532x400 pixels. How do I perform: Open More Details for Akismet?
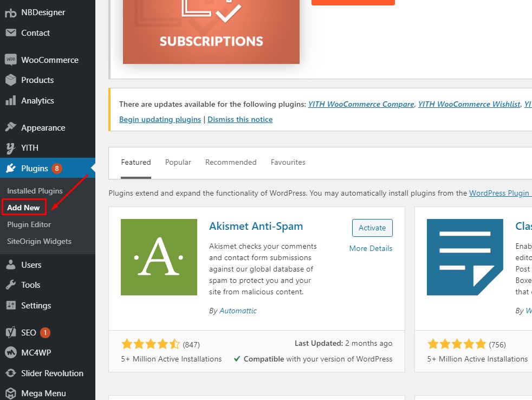[371, 248]
